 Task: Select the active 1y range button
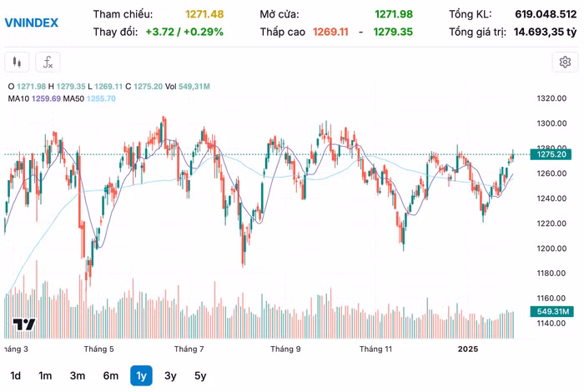[x=141, y=375]
